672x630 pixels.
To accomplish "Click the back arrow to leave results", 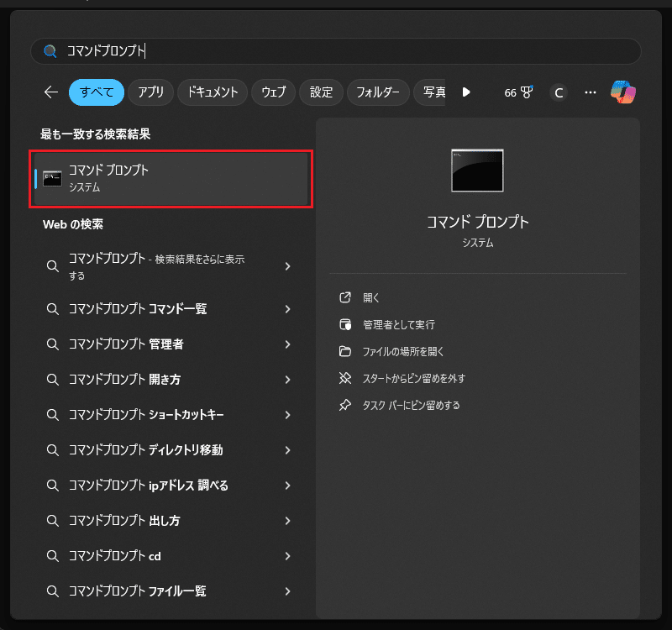I will [x=50, y=92].
